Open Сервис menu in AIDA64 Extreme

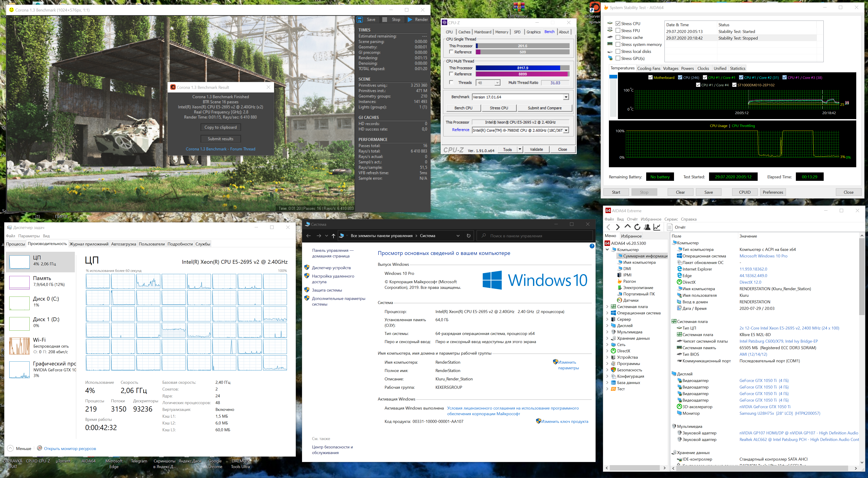(x=671, y=219)
